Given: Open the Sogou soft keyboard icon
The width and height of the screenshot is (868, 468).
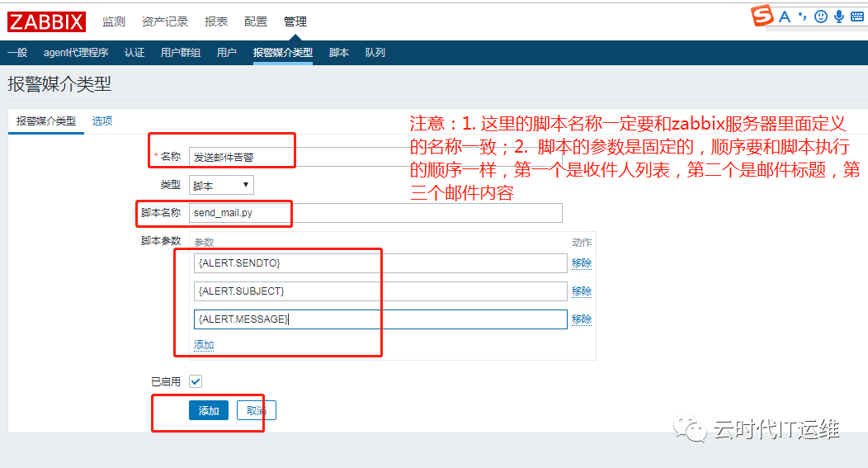Looking at the screenshot, I should [x=857, y=17].
